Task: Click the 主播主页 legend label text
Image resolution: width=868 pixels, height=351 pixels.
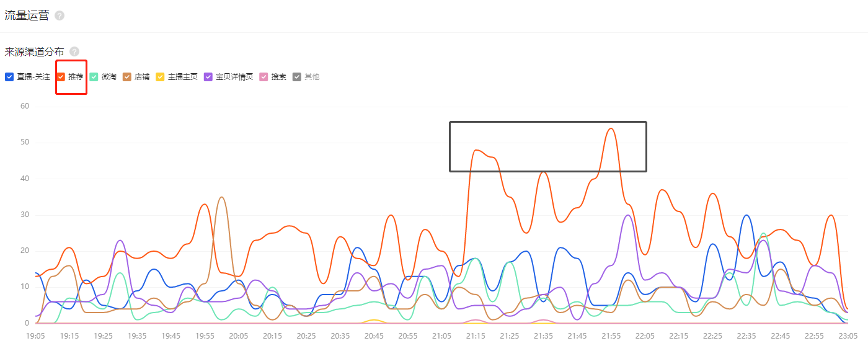Action: [183, 77]
